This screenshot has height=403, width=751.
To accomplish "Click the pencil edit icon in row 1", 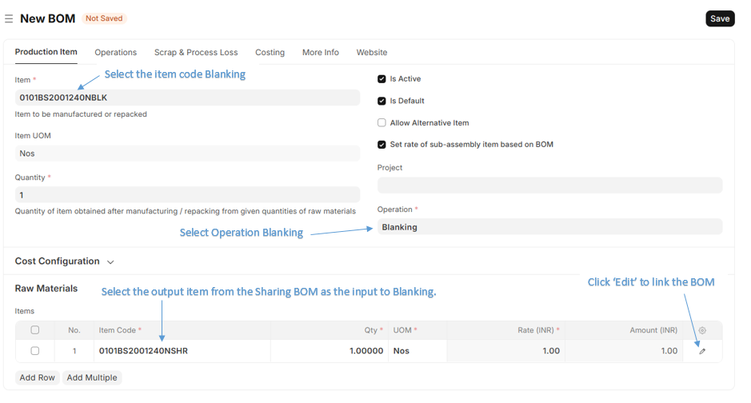I will (702, 351).
